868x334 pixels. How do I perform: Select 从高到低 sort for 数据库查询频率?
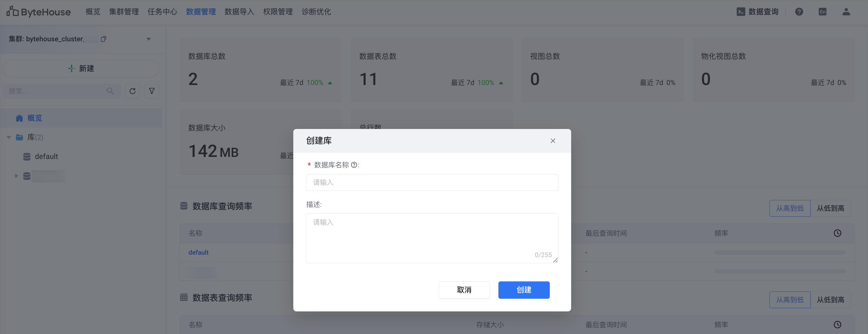point(790,208)
